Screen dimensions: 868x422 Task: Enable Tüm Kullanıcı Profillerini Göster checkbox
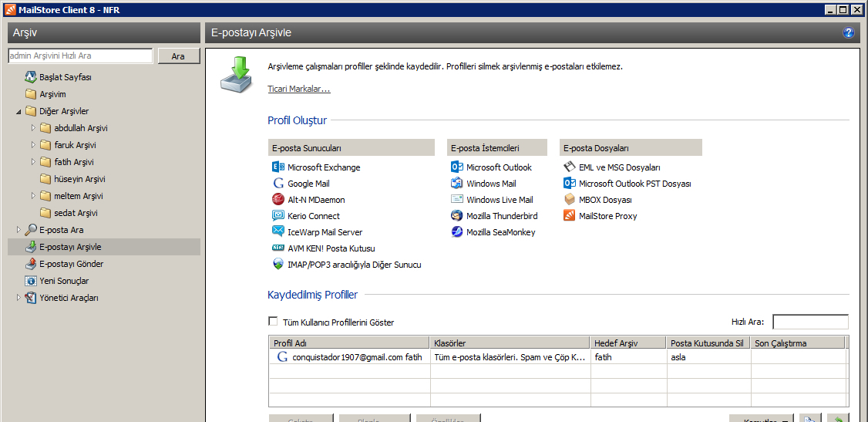coord(273,321)
